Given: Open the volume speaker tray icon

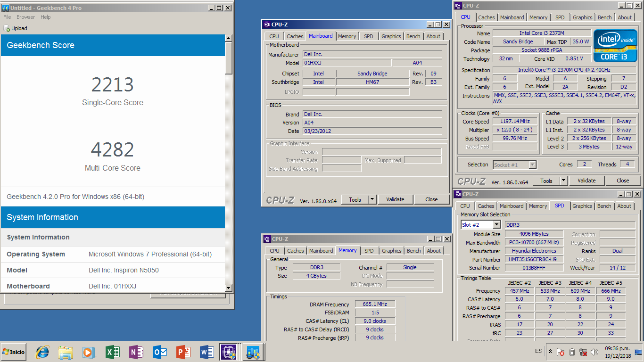Looking at the screenshot, I should (594, 352).
